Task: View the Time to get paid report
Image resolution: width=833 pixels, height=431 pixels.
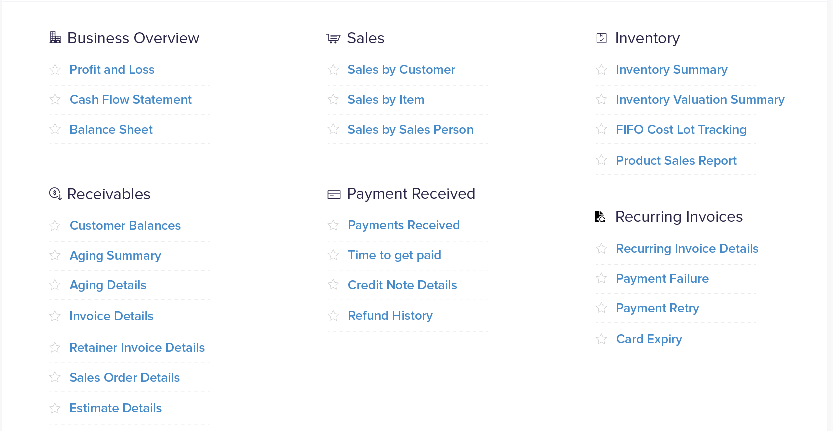Action: pyautogui.click(x=394, y=255)
